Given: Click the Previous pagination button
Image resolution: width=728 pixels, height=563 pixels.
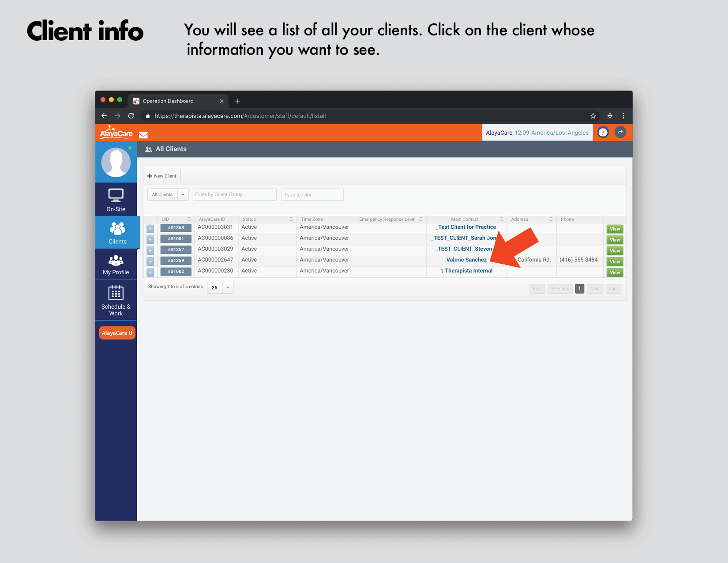Looking at the screenshot, I should coord(560,289).
